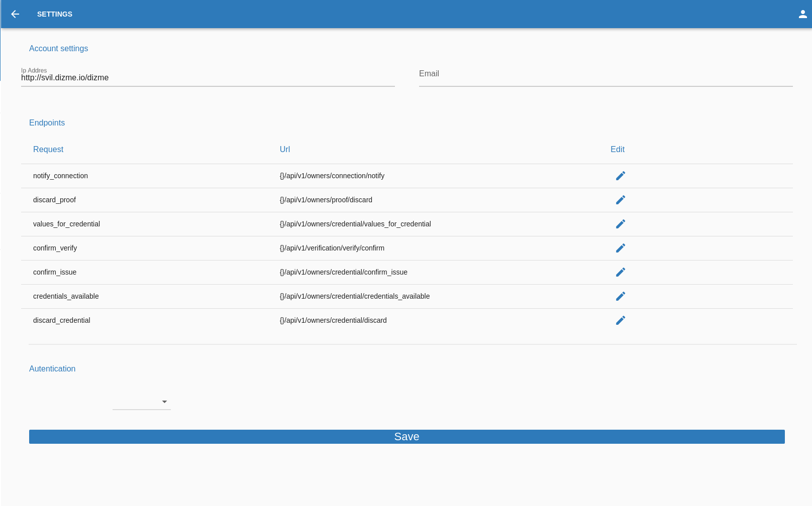The height and width of the screenshot is (506, 812).
Task: Select the credentials_available request name
Action: (66, 296)
